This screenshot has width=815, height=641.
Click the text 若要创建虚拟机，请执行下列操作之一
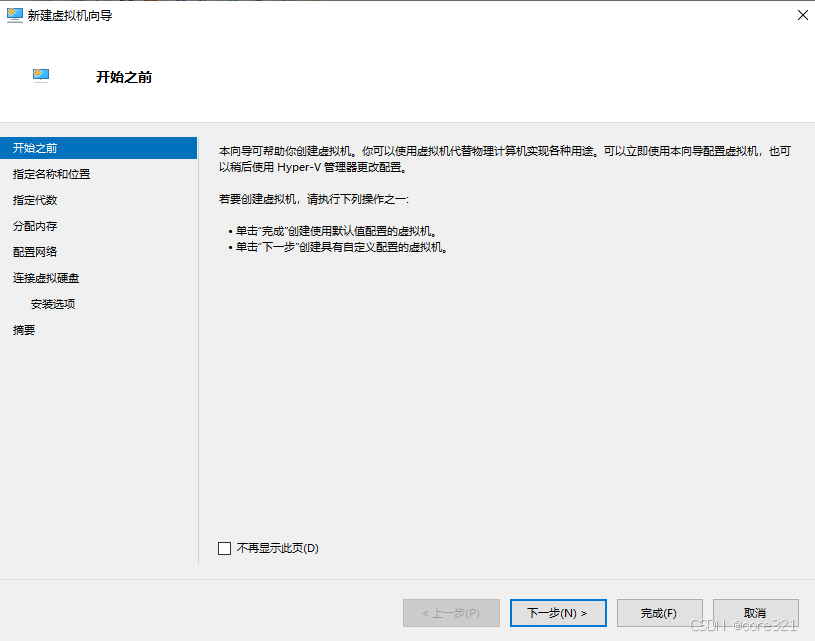(x=314, y=199)
